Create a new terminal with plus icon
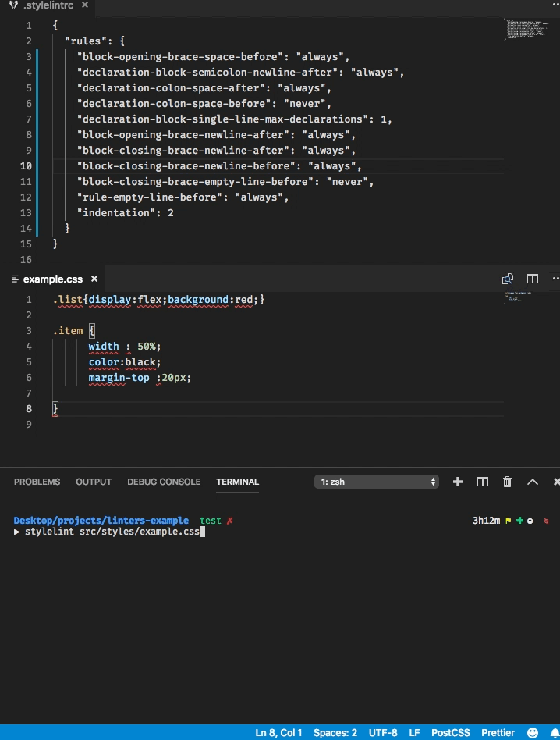The height and width of the screenshot is (740, 560). tap(457, 482)
